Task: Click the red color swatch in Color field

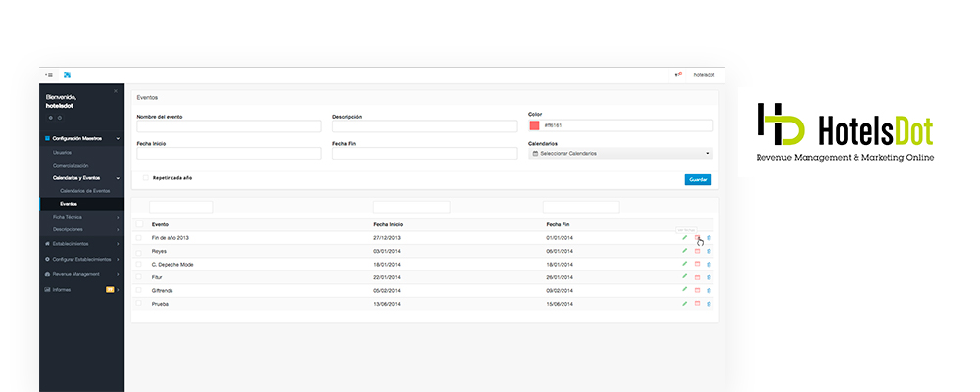Action: click(534, 125)
